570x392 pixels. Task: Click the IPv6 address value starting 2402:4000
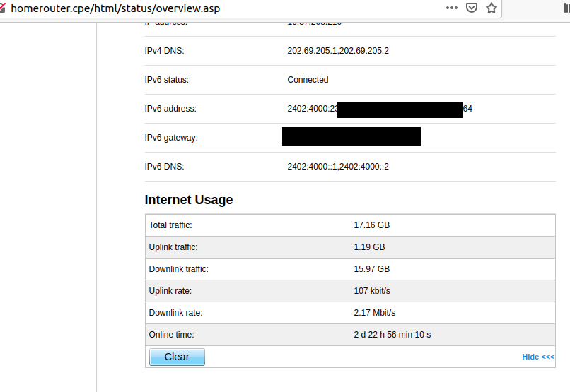pyautogui.click(x=380, y=109)
